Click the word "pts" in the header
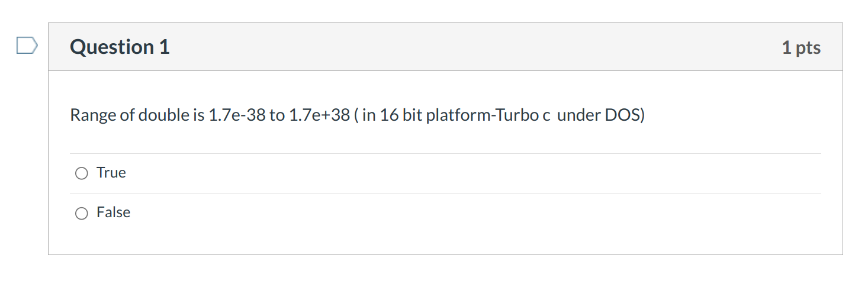 tap(808, 48)
